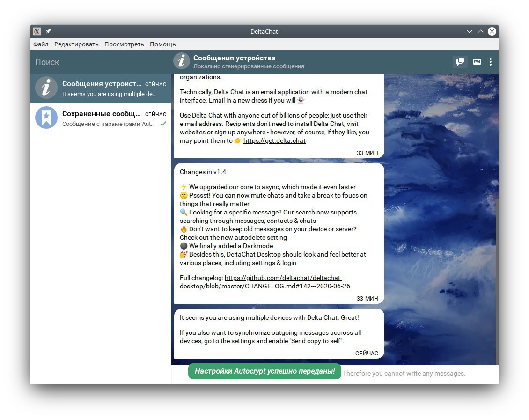Open the GitHub changelog link
The height and width of the screenshot is (420, 529).
tap(265, 282)
